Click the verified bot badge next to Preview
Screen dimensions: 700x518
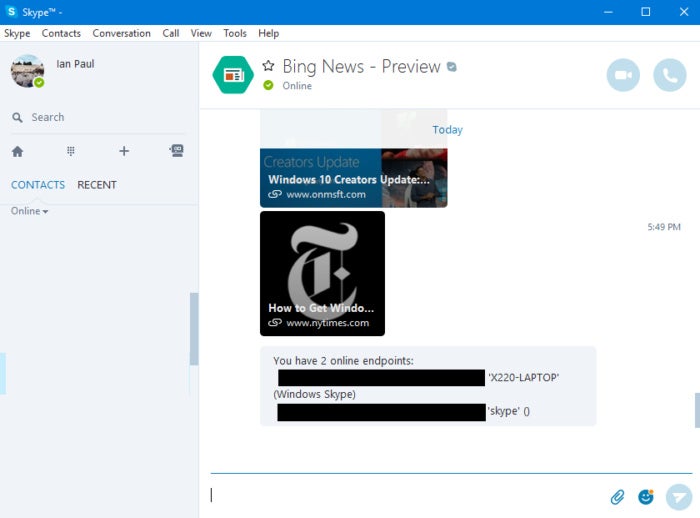tap(452, 67)
